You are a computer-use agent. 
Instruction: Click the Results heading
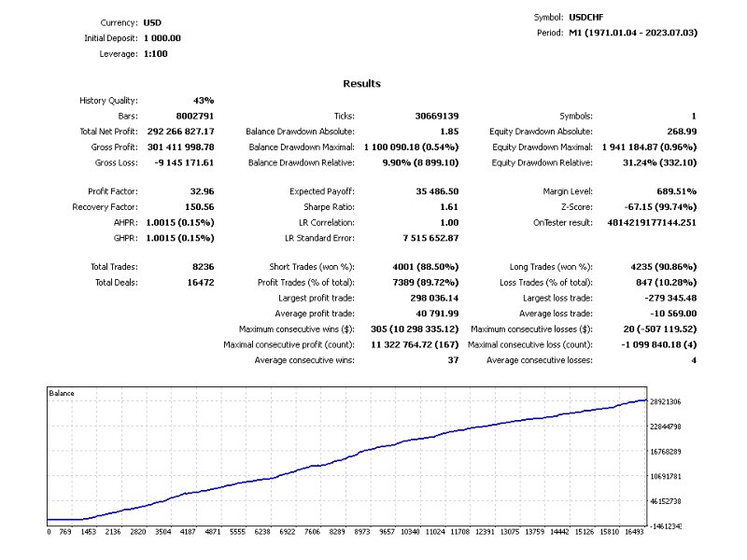coord(361,84)
